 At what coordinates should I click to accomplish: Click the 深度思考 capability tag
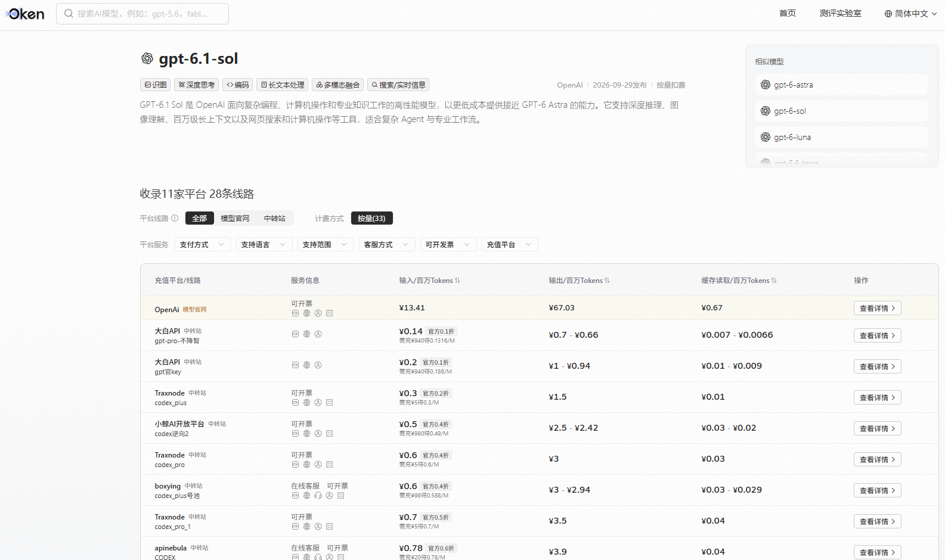197,85
